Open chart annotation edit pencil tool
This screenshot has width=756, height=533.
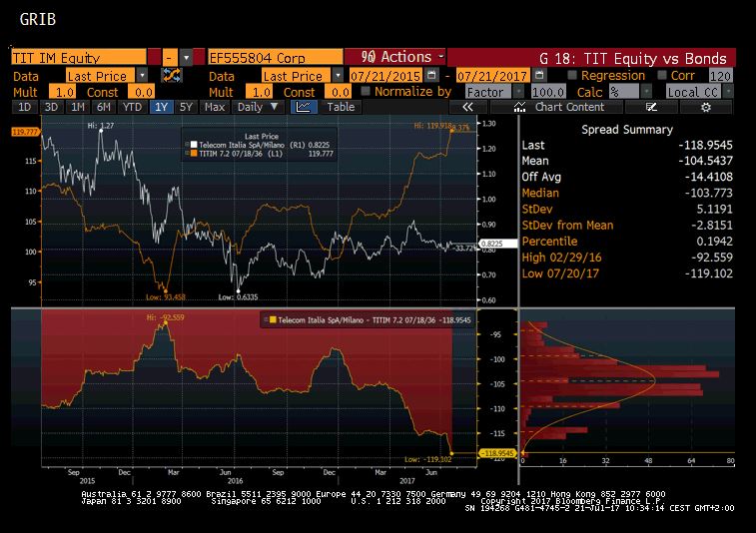[651, 107]
